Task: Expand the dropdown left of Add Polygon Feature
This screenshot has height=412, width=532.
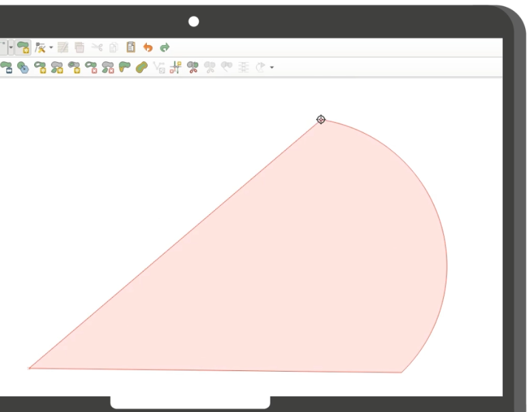Action: (10, 47)
